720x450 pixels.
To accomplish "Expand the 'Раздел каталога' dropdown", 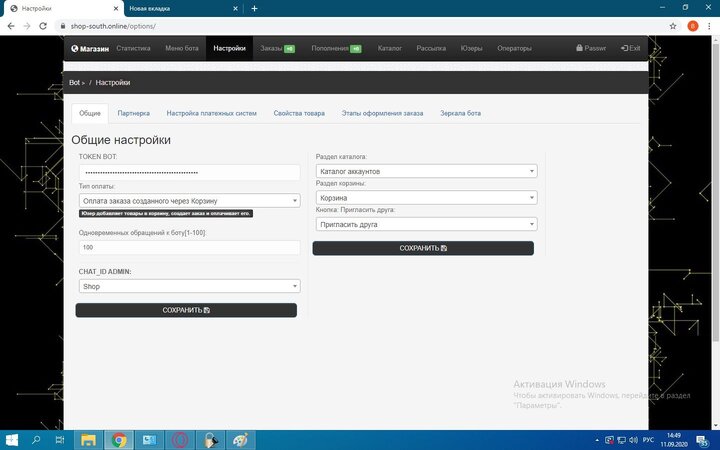I will point(425,171).
